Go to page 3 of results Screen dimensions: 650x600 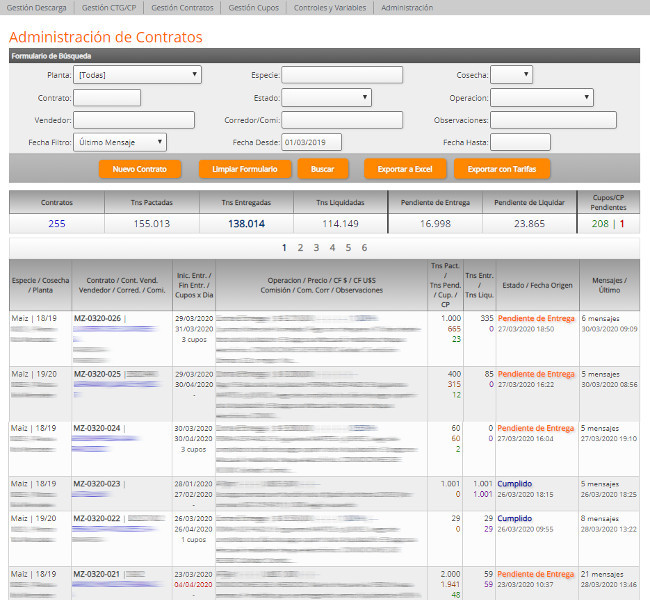click(316, 247)
